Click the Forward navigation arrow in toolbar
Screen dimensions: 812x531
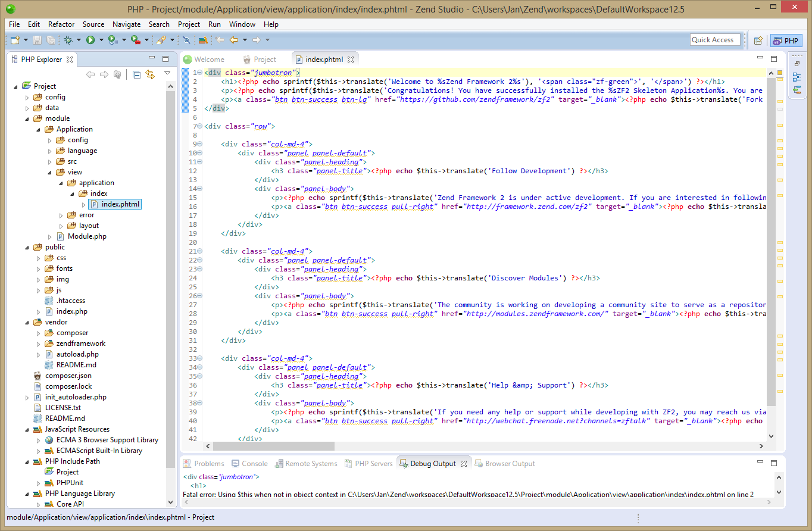click(x=257, y=40)
